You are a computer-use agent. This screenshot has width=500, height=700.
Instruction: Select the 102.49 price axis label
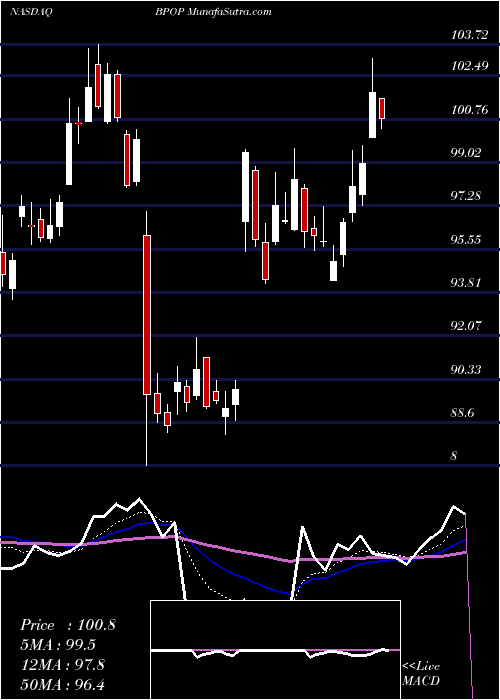[470, 66]
